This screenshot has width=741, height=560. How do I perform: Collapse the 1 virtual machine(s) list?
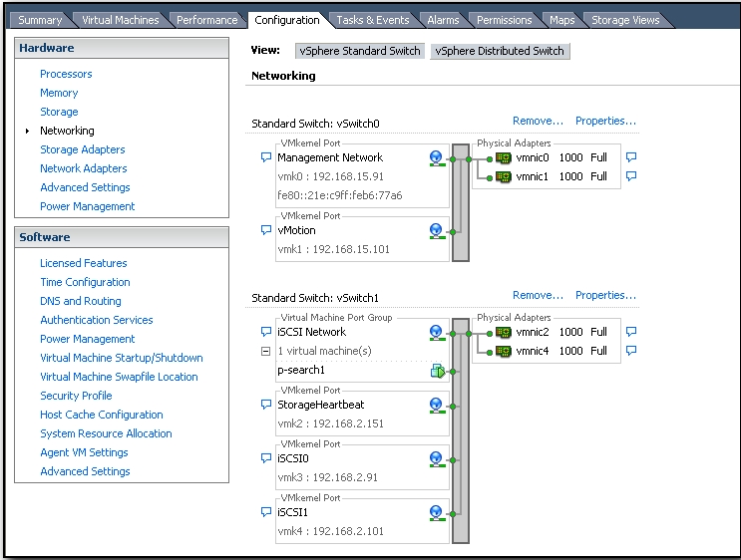265,352
